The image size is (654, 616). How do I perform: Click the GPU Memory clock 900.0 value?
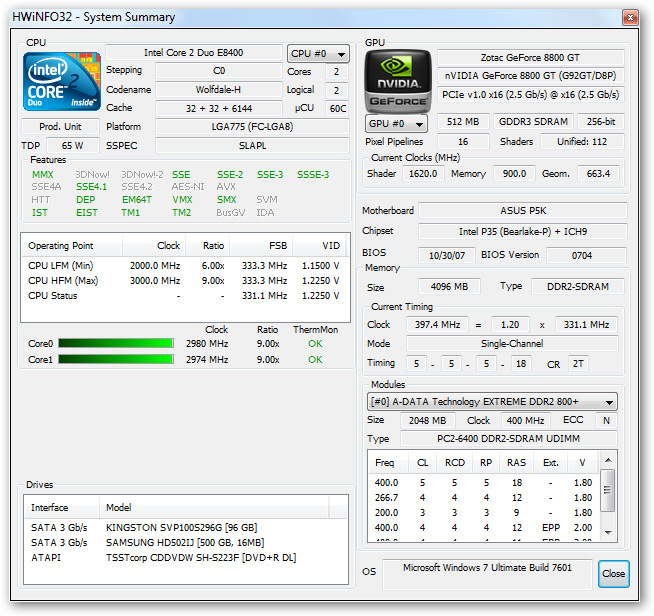point(514,173)
